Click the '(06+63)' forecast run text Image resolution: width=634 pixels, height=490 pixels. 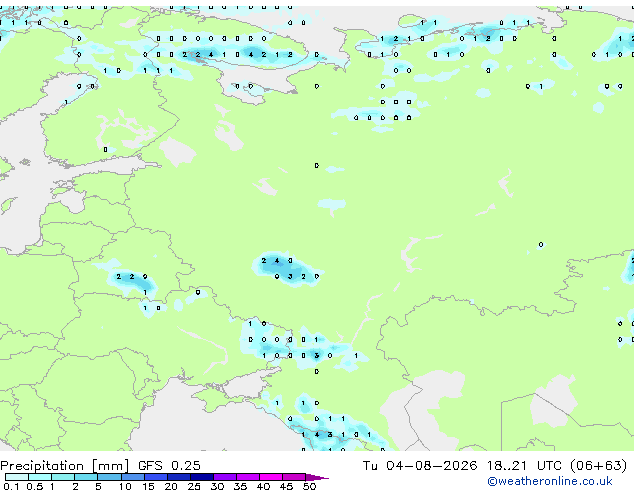pyautogui.click(x=598, y=466)
